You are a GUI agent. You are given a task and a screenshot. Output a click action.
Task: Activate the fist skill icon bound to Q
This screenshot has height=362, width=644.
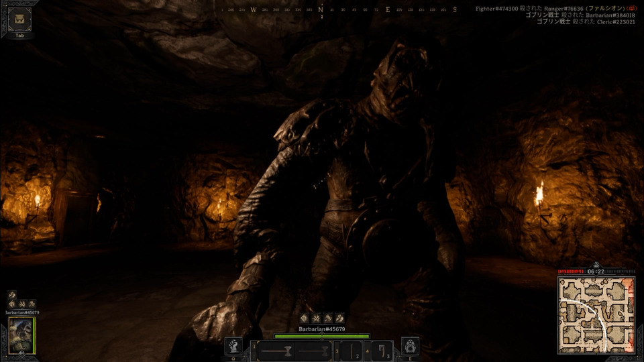233,346
